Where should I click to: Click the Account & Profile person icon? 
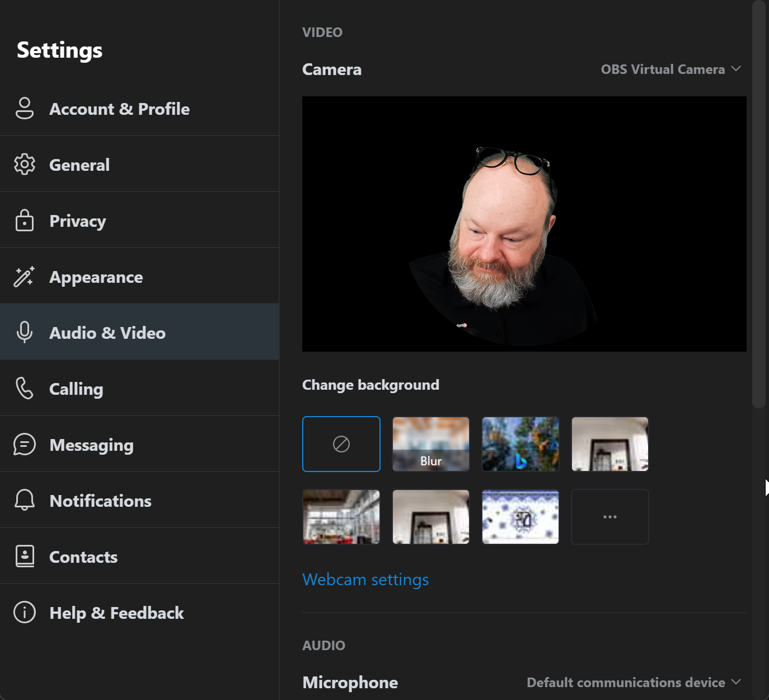pos(25,108)
